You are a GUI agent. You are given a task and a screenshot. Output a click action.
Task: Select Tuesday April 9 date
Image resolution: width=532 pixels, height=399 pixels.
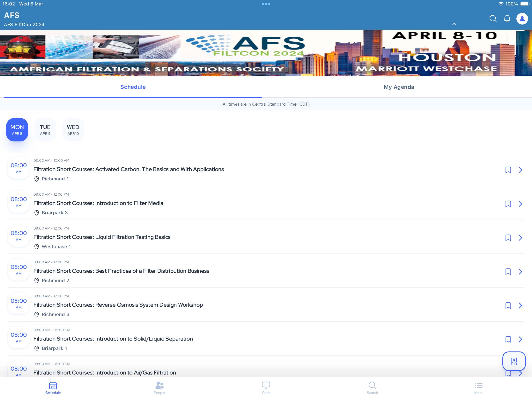(x=45, y=130)
